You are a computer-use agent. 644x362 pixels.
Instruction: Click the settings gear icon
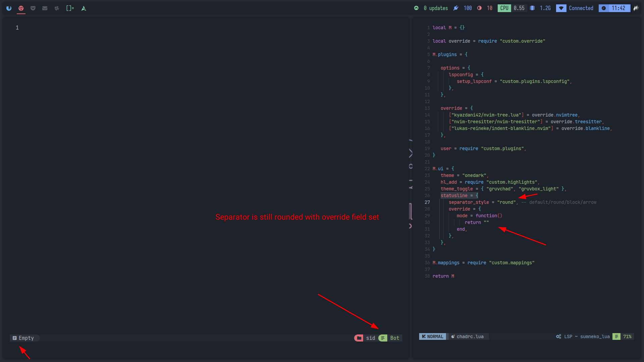57,8
